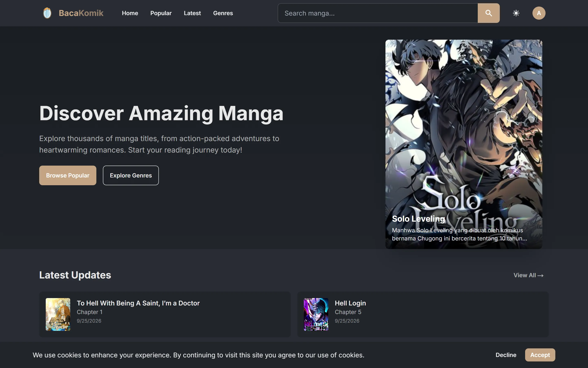Focus the Search manga input field

point(378,13)
